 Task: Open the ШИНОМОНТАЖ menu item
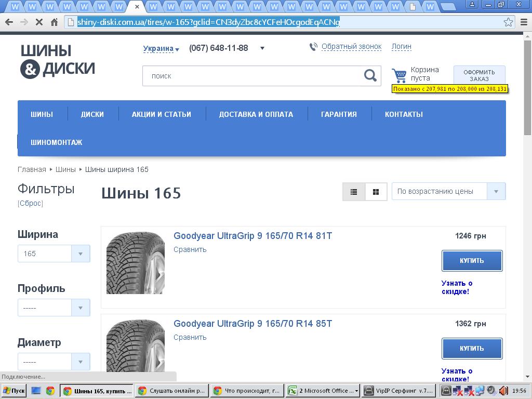coord(56,142)
